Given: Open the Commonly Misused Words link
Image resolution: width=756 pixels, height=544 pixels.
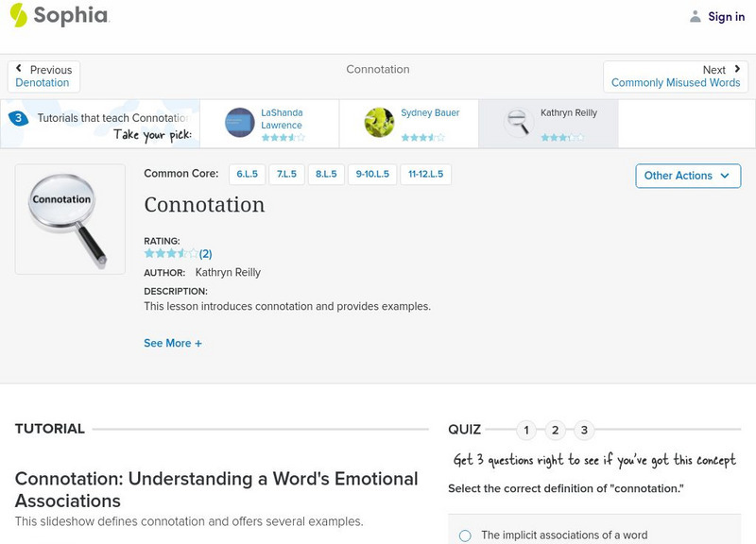Looking at the screenshot, I should point(676,83).
